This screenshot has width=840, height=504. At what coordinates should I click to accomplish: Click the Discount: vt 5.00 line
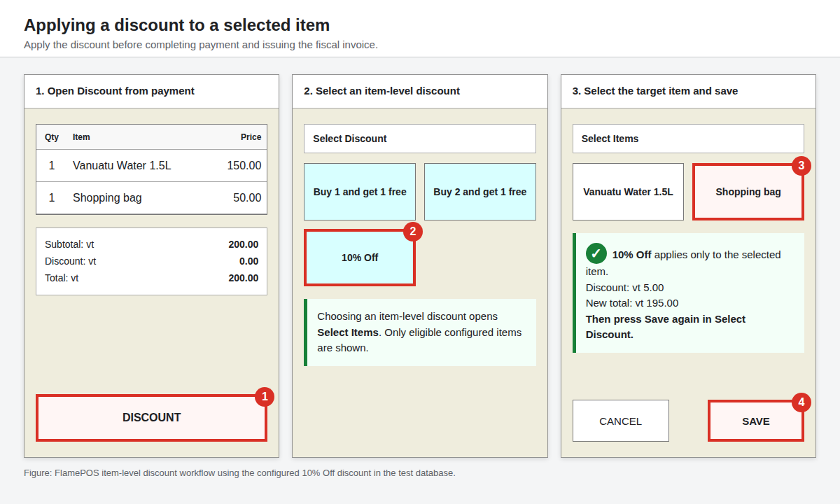(x=624, y=288)
